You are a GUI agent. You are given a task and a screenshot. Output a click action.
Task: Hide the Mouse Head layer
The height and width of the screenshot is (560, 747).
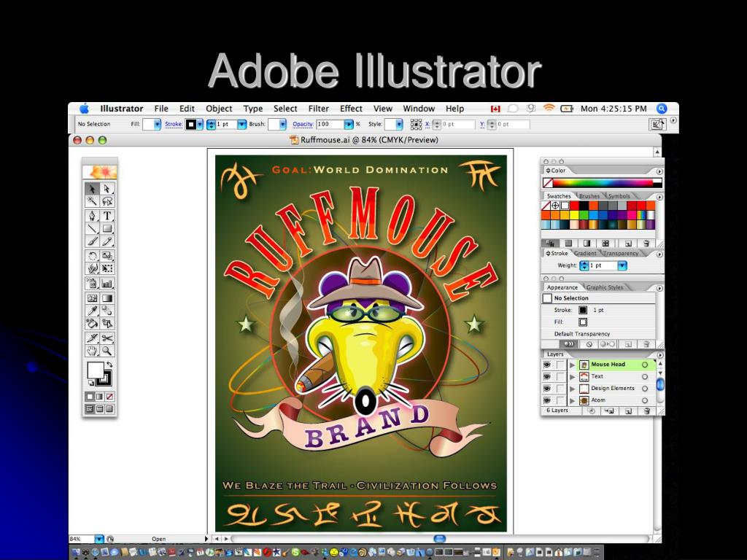(x=547, y=365)
